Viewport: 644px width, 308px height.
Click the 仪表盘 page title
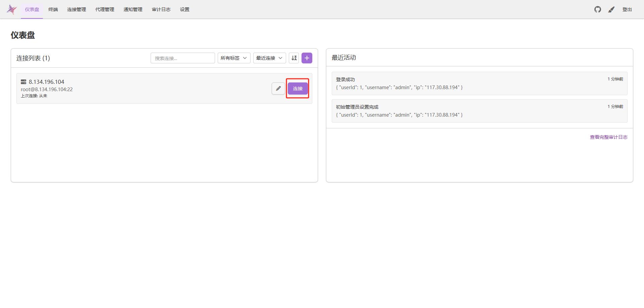pyautogui.click(x=23, y=35)
